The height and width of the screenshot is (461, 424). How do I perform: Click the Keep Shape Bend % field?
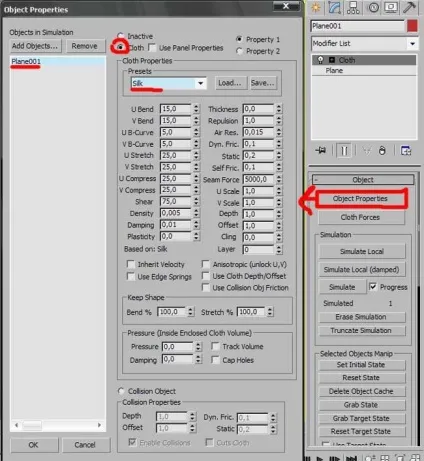pyautogui.click(x=171, y=312)
